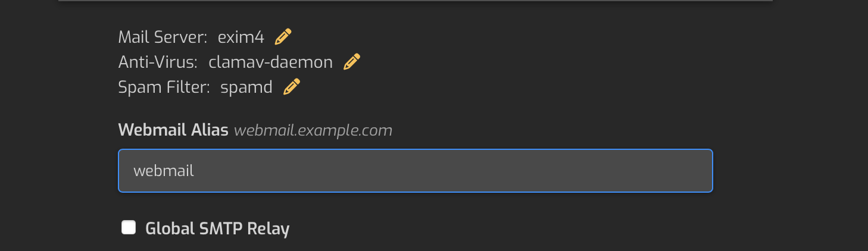868x251 pixels.
Task: Click the Spam Filter label
Action: coord(164,87)
